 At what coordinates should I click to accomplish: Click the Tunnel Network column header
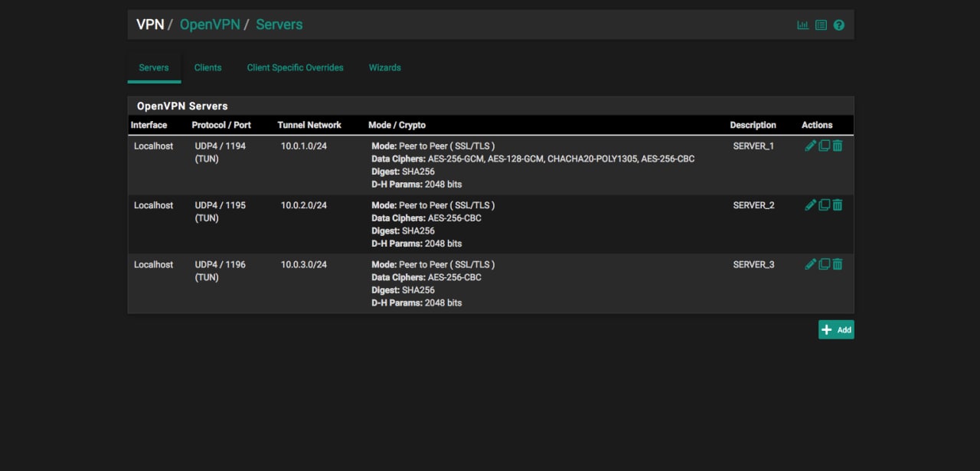tap(309, 125)
